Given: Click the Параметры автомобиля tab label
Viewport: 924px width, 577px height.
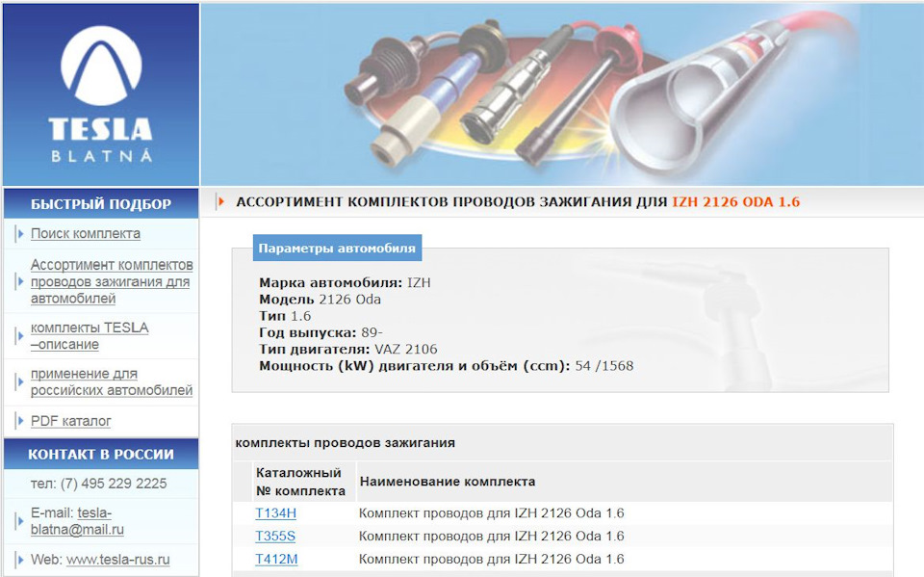Looking at the screenshot, I should (337, 248).
